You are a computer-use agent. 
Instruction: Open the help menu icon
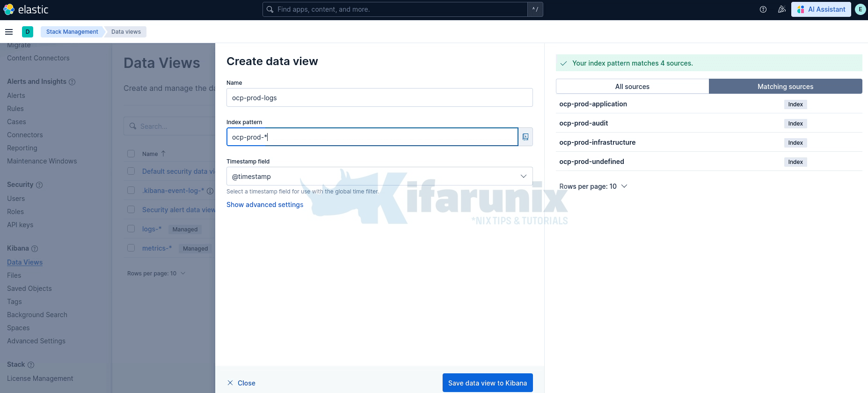click(x=763, y=9)
